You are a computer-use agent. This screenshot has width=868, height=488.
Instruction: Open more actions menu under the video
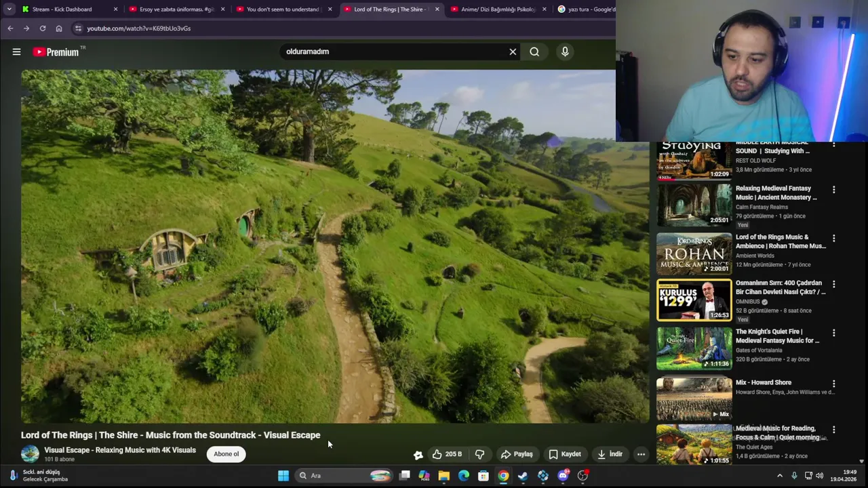(641, 454)
